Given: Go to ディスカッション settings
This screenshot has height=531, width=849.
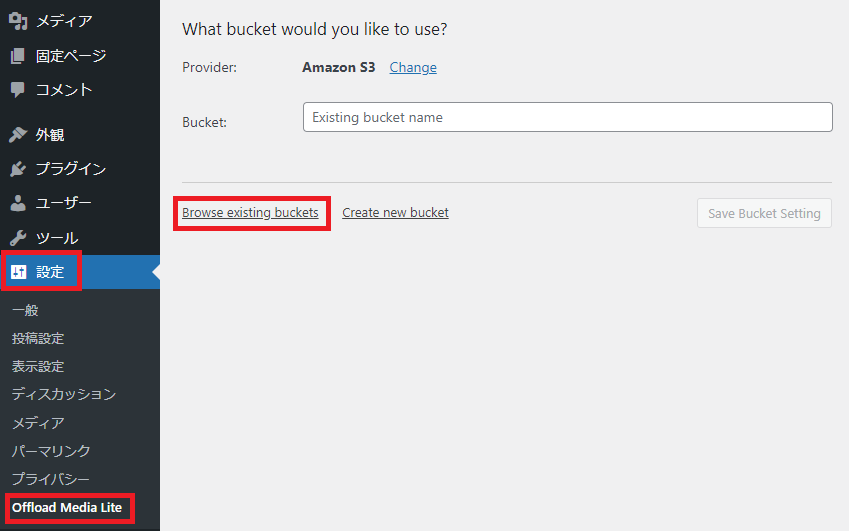Looking at the screenshot, I should [x=64, y=394].
